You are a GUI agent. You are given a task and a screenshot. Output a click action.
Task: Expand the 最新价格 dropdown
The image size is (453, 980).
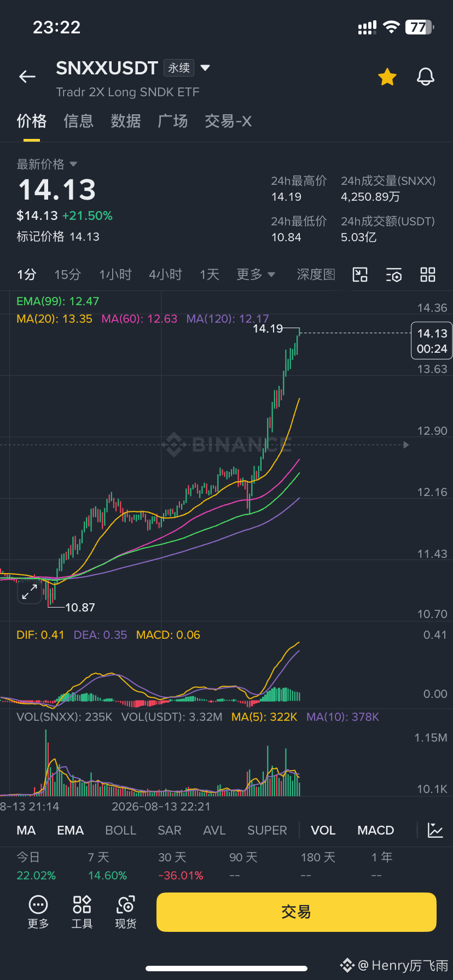point(47,164)
